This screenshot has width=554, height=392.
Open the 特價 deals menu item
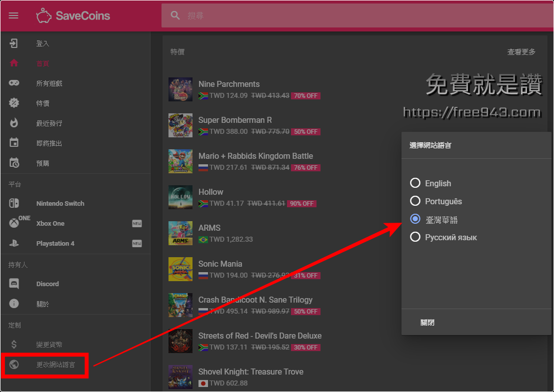[43, 103]
